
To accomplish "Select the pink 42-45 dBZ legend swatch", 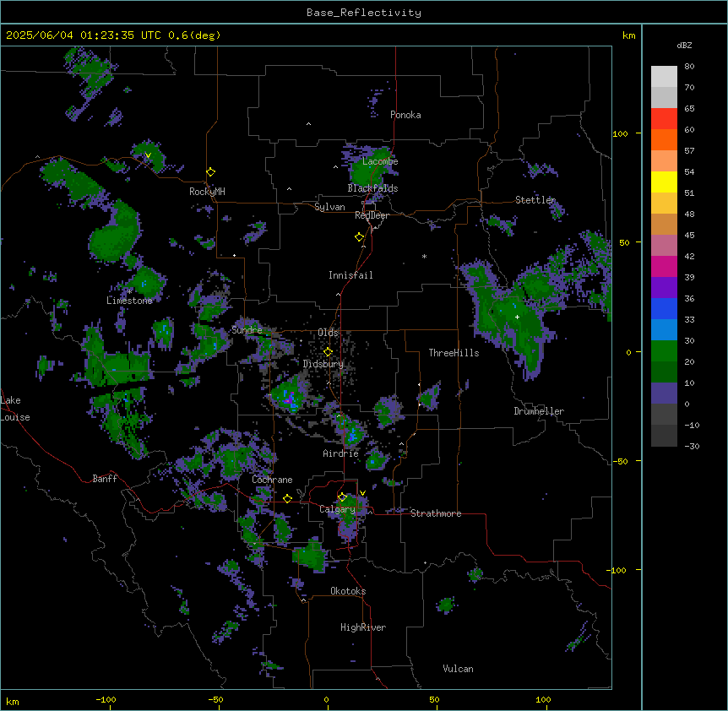I will coord(664,246).
